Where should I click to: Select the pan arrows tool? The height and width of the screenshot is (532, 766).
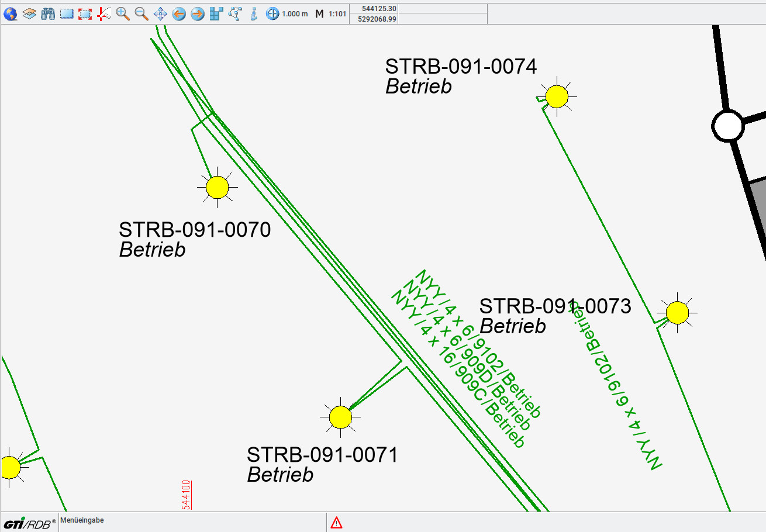point(160,14)
